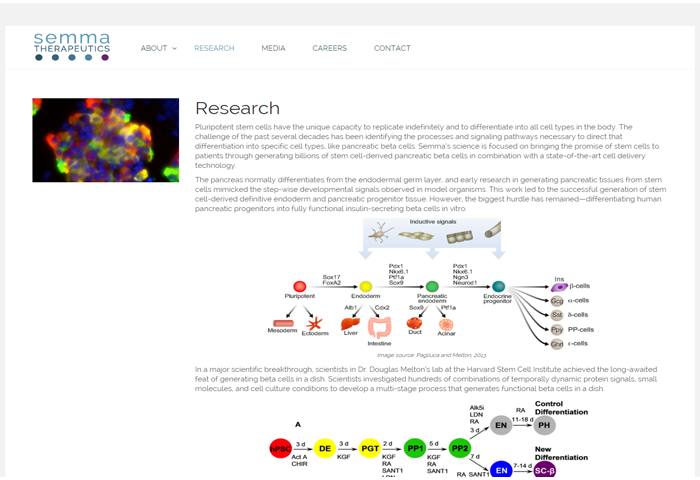
Task: Click the Inductive signals label
Action: point(433,221)
